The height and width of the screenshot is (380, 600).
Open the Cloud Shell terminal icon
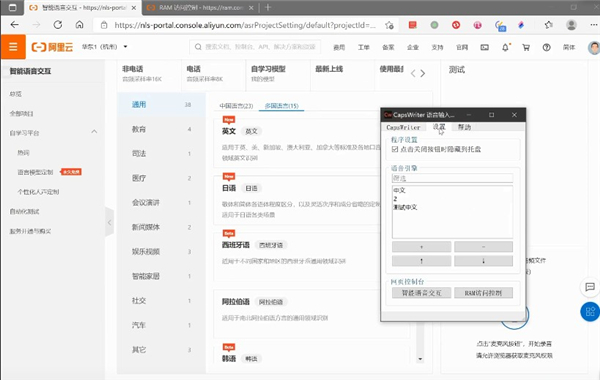(x=484, y=47)
